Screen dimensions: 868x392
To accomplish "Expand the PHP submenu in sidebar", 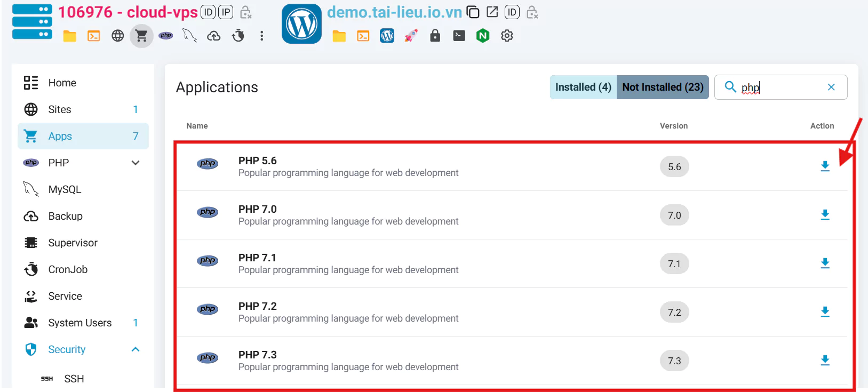I will pyautogui.click(x=136, y=163).
